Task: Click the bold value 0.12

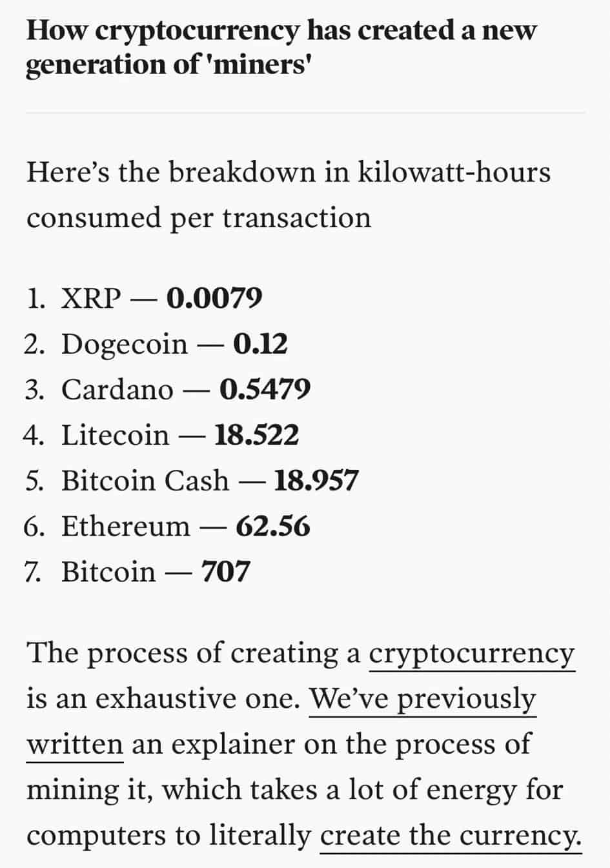Action: [260, 344]
